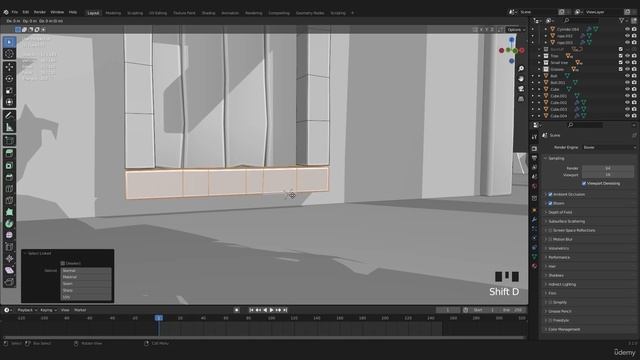Click the viewport zoom magnifier icon
This screenshot has width=640, height=360.
521,69
